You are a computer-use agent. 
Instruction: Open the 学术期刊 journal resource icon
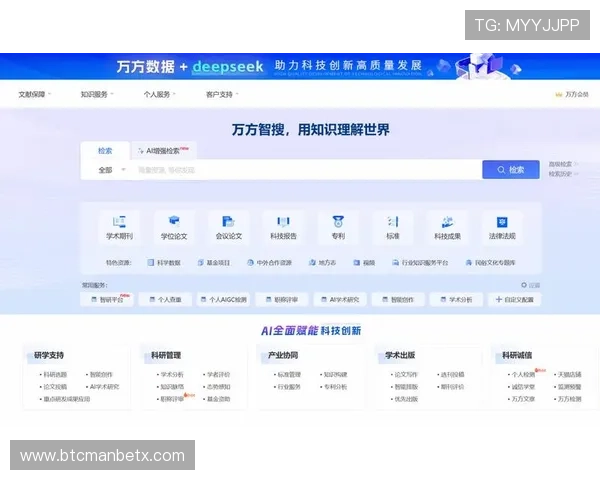click(119, 222)
